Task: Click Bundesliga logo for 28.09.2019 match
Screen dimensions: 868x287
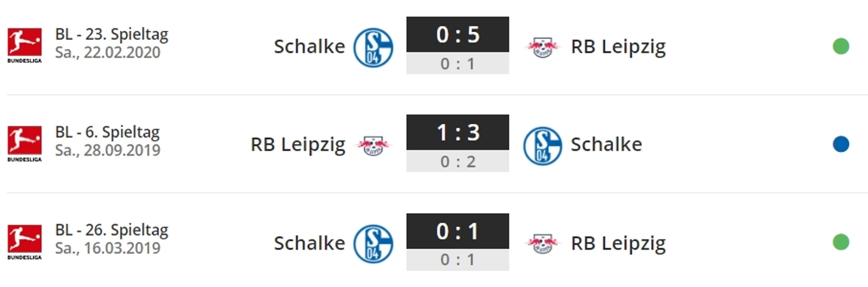Action: click(x=24, y=143)
